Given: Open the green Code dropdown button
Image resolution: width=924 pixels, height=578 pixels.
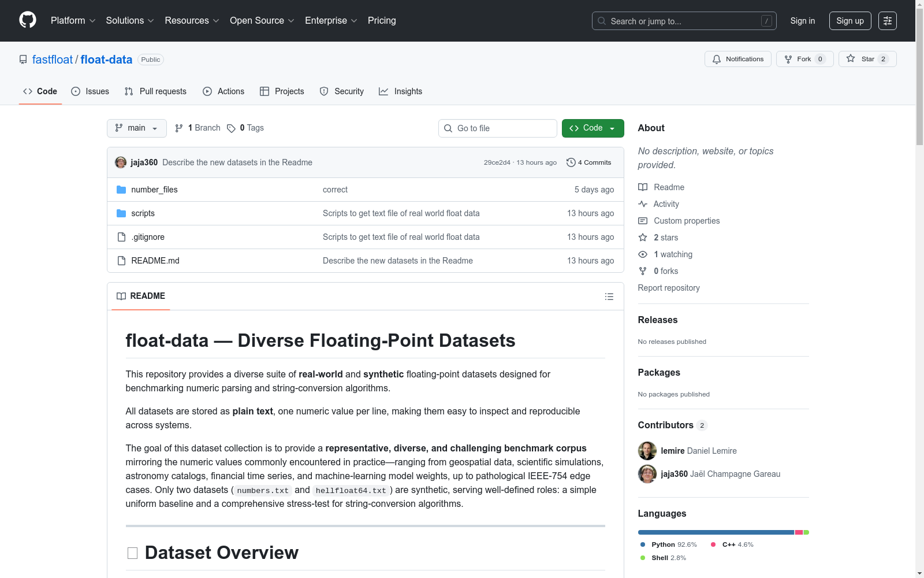Looking at the screenshot, I should [593, 128].
